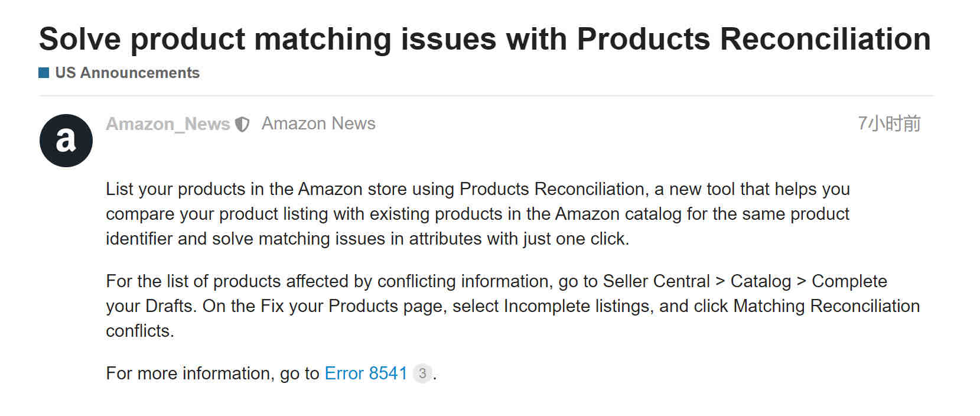Click the topic title about Products Reconciliation
The height and width of the screenshot is (416, 980).
(x=485, y=39)
